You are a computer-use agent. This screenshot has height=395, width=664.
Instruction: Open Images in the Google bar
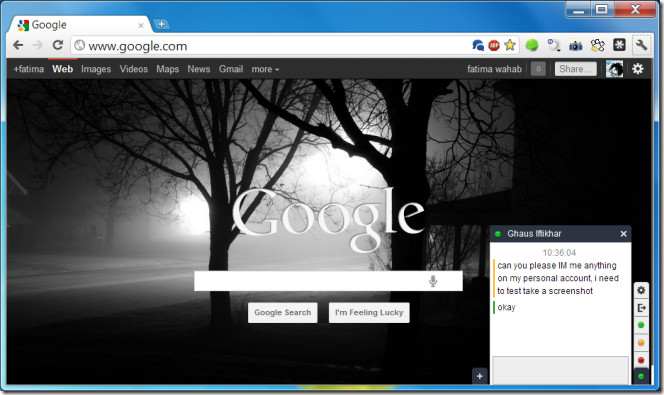point(96,69)
